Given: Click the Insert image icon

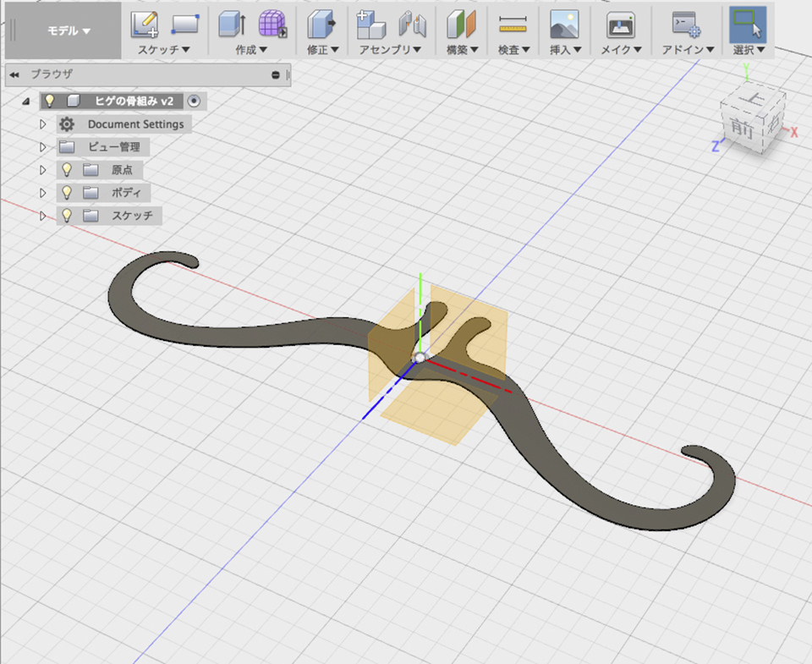Looking at the screenshot, I should 564,25.
